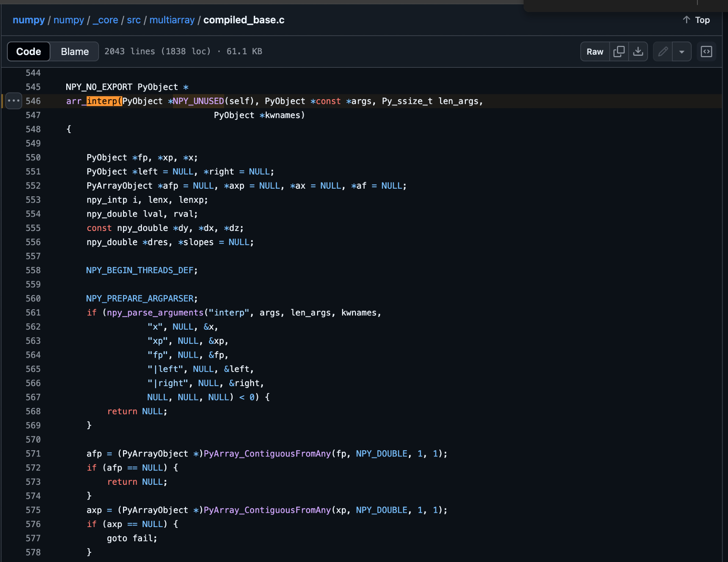Go to src directory breadcrumb
Viewport: 728px width, 562px height.
[134, 20]
